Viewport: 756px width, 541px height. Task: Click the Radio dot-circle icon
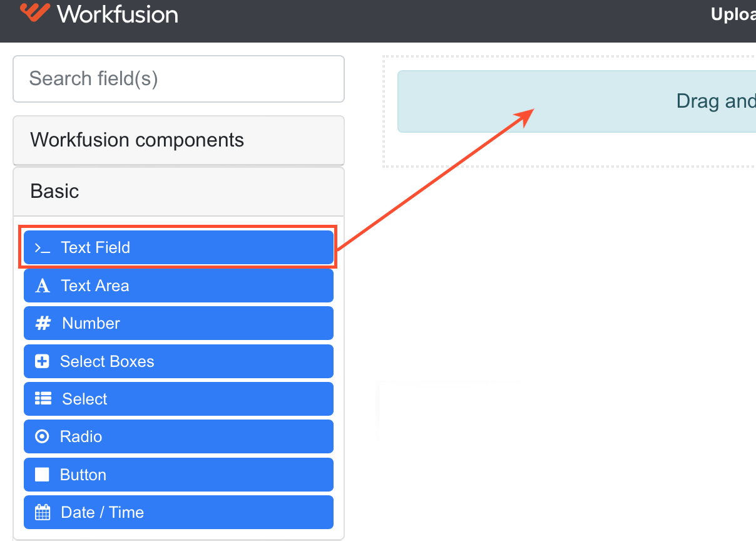coord(42,436)
